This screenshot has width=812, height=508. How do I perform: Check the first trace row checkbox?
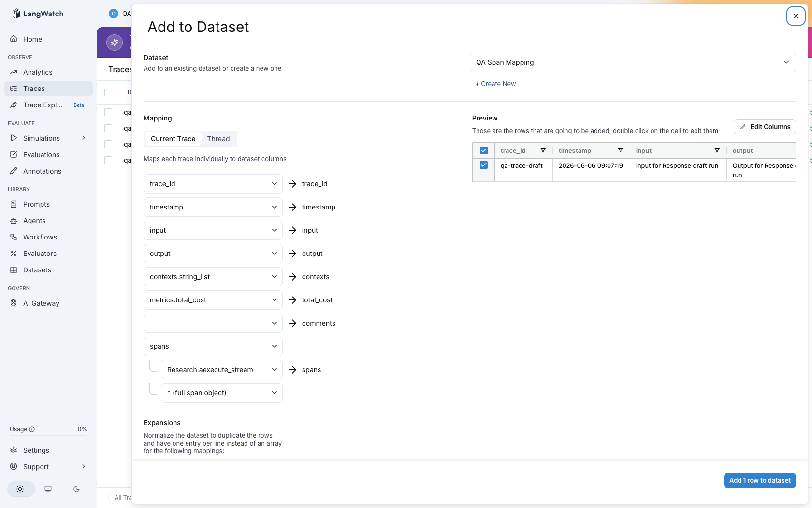[x=108, y=112]
